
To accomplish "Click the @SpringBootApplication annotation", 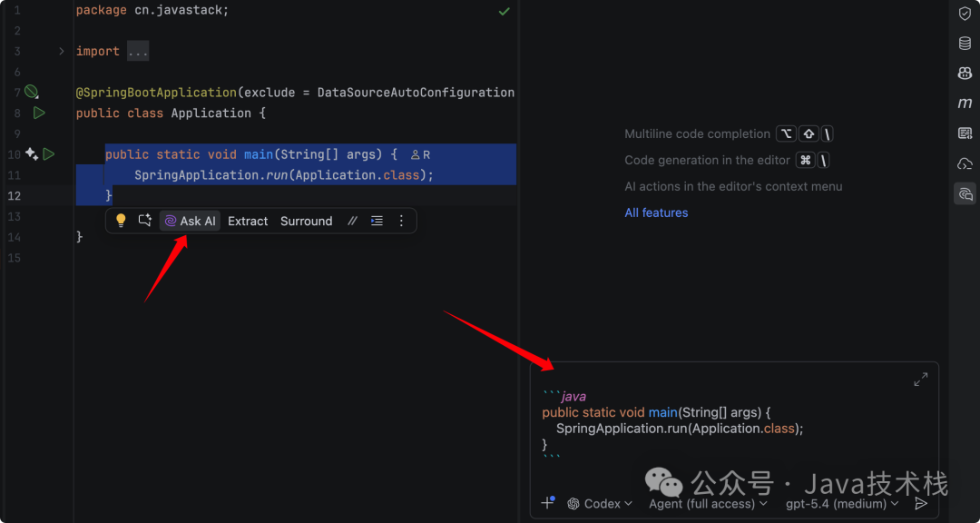I will 156,93.
